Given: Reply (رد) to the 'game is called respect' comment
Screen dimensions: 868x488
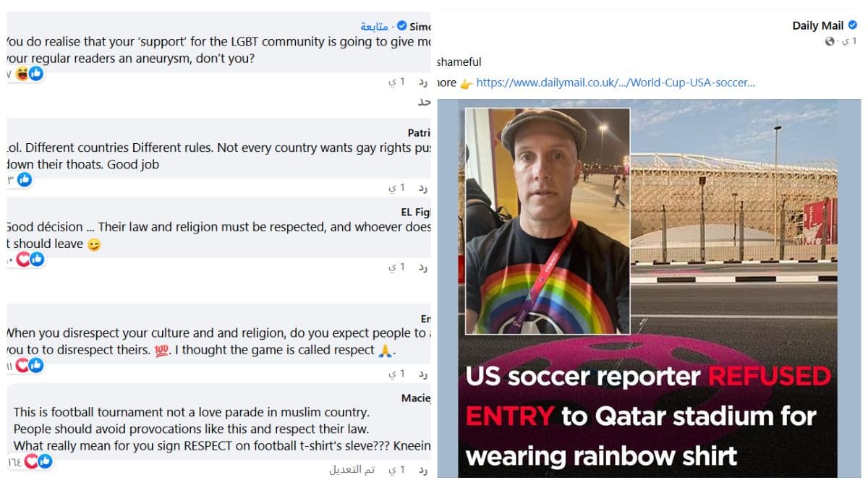Looking at the screenshot, I should click(x=422, y=374).
